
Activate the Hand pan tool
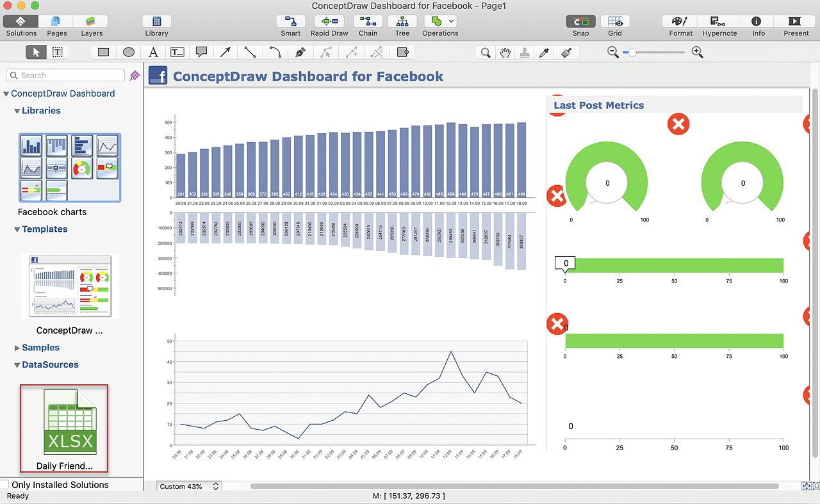505,53
